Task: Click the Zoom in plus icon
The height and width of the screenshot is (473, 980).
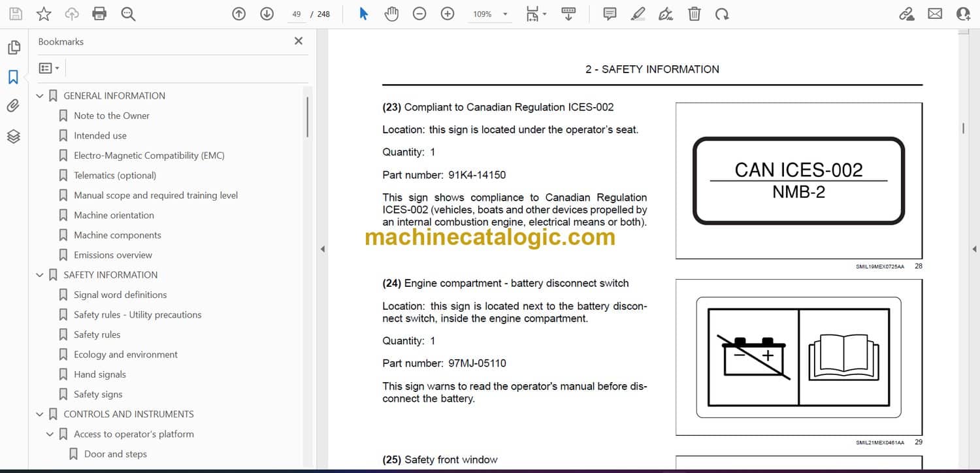Action: pyautogui.click(x=448, y=14)
